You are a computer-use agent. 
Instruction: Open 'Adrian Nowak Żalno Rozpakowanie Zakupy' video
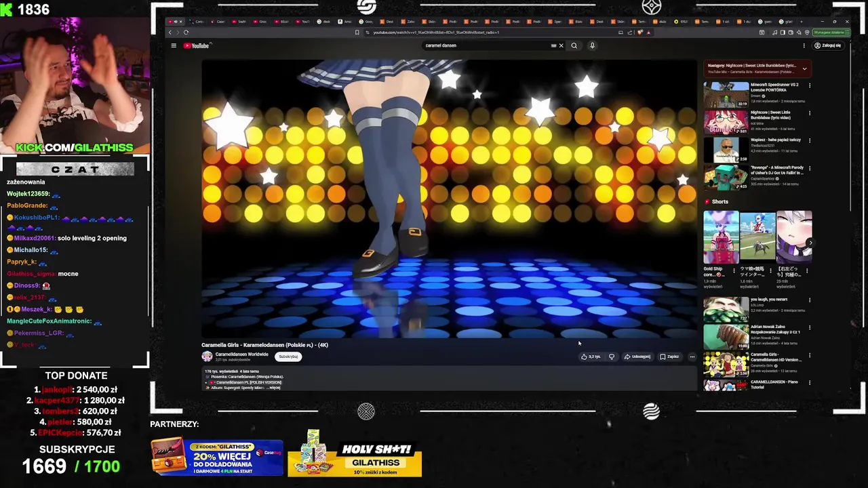726,337
